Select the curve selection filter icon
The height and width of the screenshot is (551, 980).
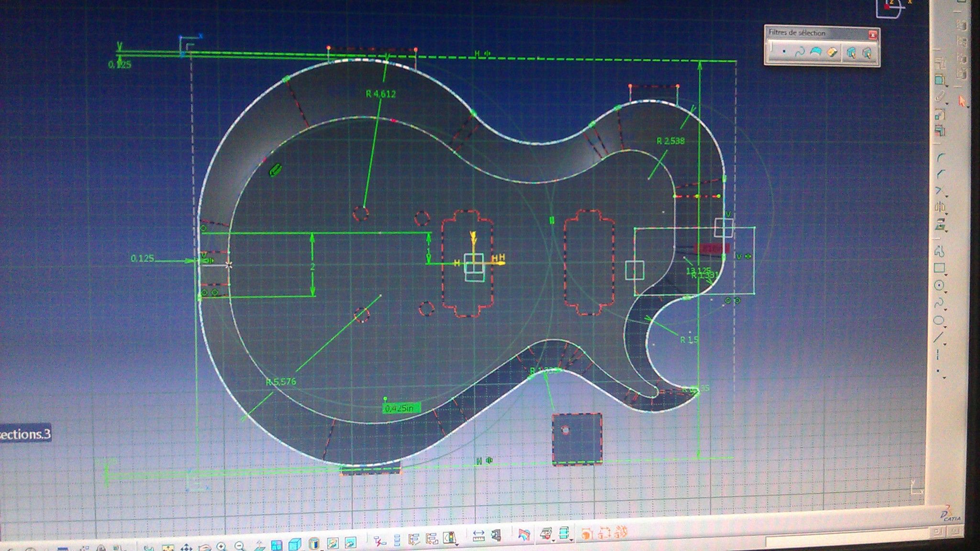800,52
